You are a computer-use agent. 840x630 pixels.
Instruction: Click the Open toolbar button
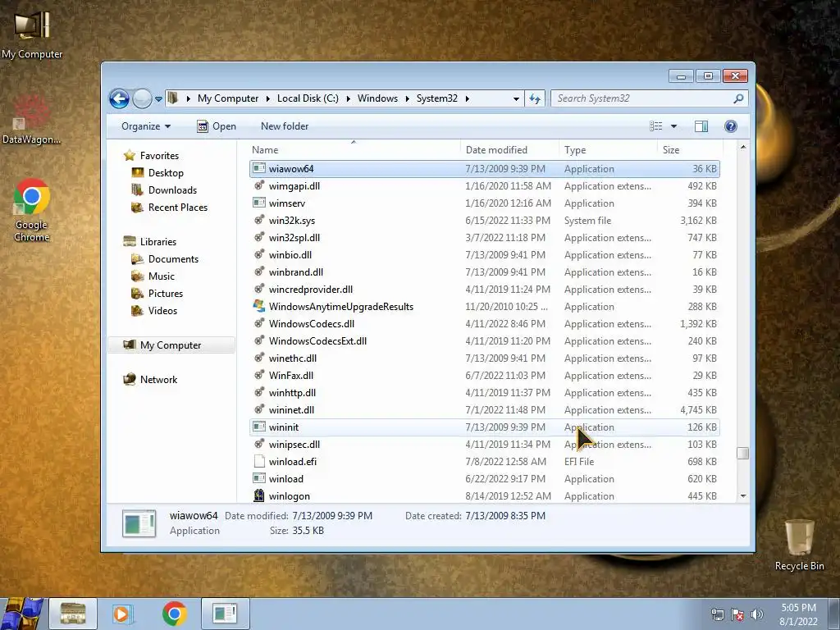[x=217, y=126]
